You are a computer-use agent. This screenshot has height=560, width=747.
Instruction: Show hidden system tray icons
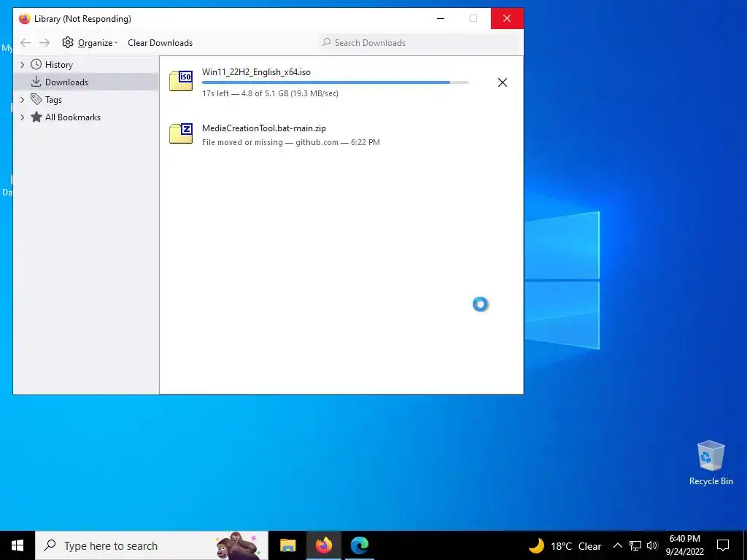[617, 545]
